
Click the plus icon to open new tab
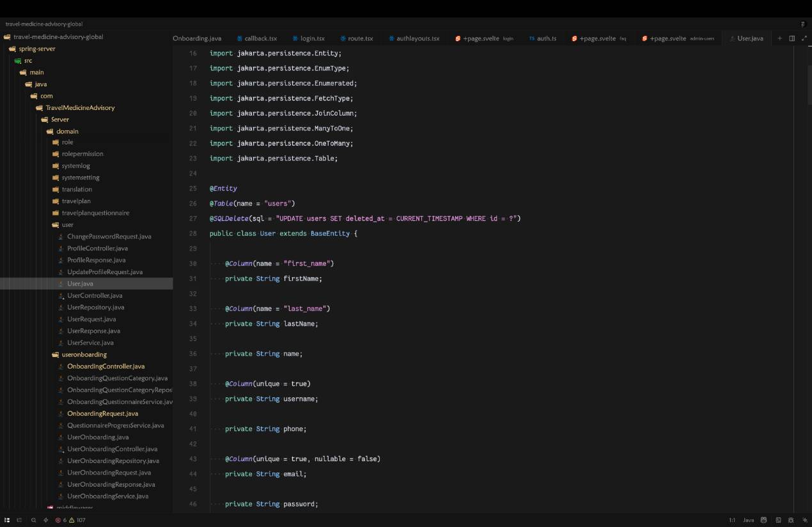click(779, 38)
